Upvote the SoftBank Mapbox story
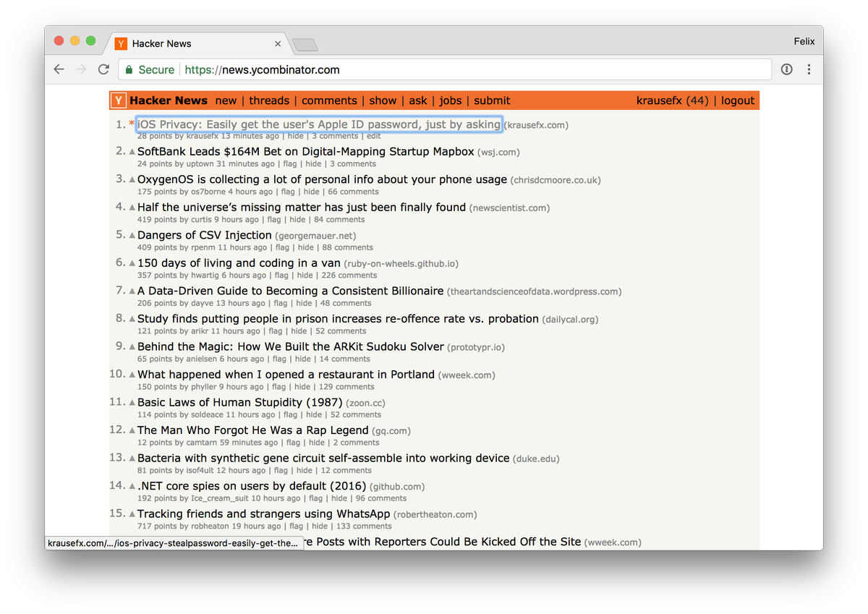868x614 pixels. pos(132,152)
